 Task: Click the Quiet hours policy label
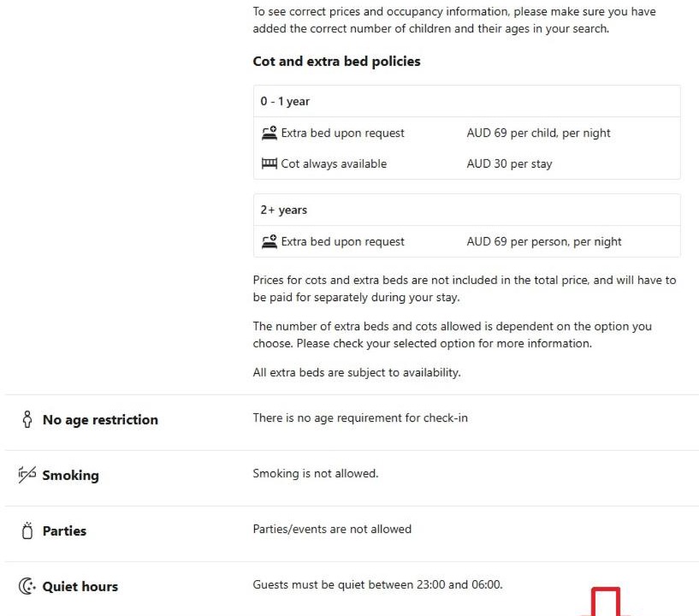tap(80, 587)
